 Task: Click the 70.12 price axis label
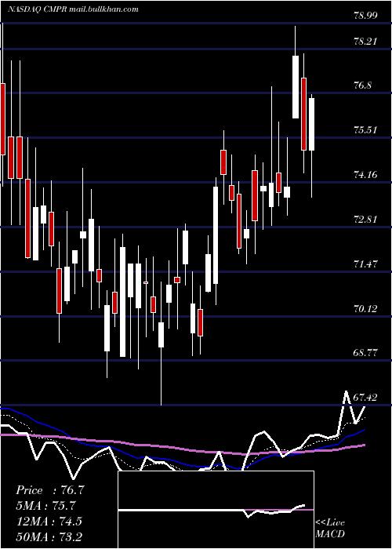coord(365,308)
